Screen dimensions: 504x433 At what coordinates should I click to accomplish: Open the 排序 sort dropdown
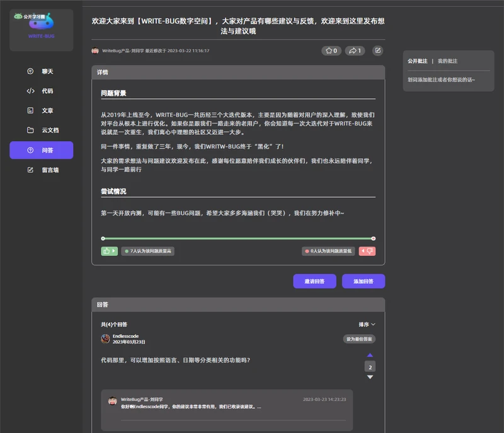367,325
